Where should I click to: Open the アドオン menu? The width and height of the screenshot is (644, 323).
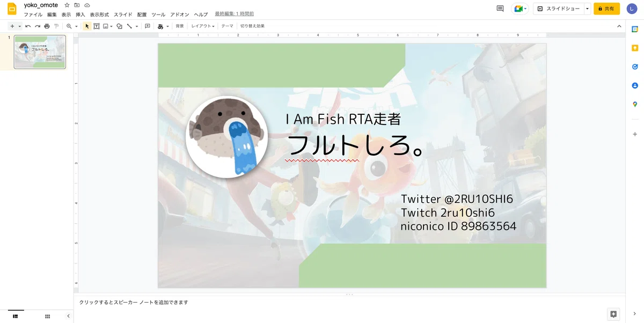(180, 14)
